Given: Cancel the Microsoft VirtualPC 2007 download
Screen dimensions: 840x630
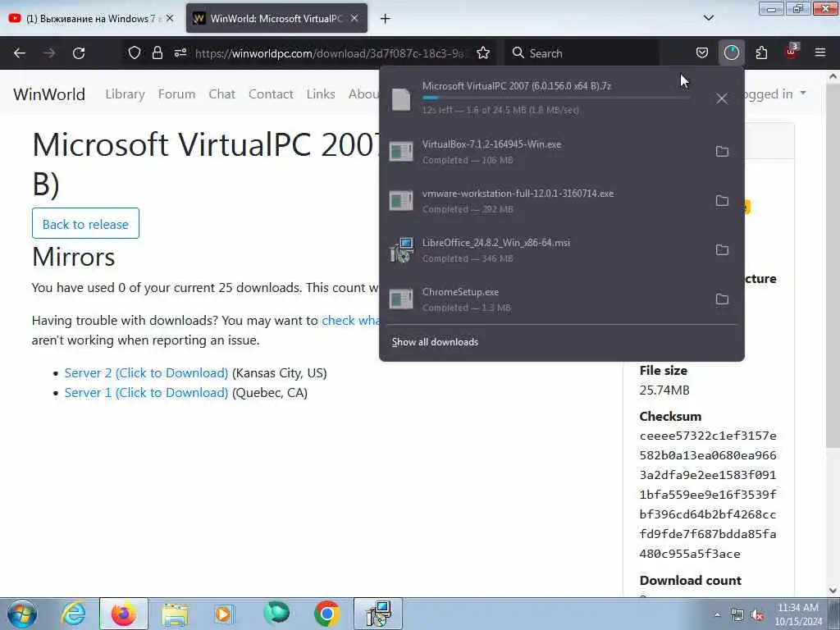Looking at the screenshot, I should click(722, 98).
